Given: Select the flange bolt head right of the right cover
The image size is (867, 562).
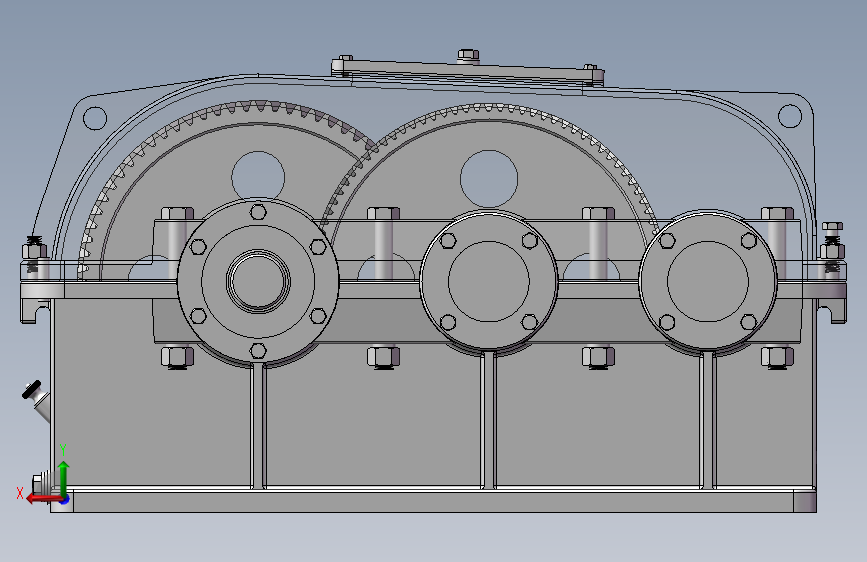Looking at the screenshot, I should tap(777, 214).
